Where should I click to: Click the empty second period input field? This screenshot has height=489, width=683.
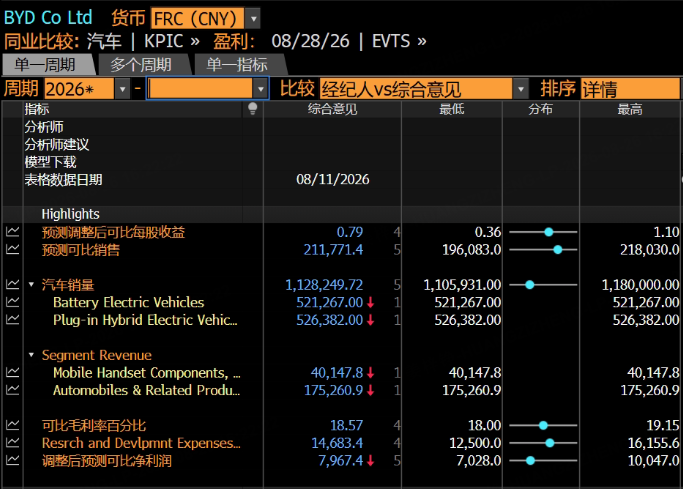click(200, 89)
